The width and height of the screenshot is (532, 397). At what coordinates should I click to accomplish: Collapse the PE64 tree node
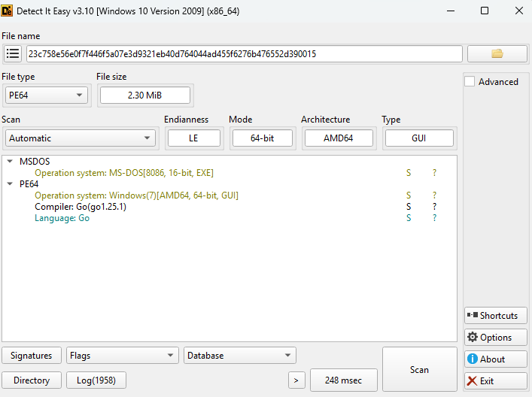click(x=10, y=183)
